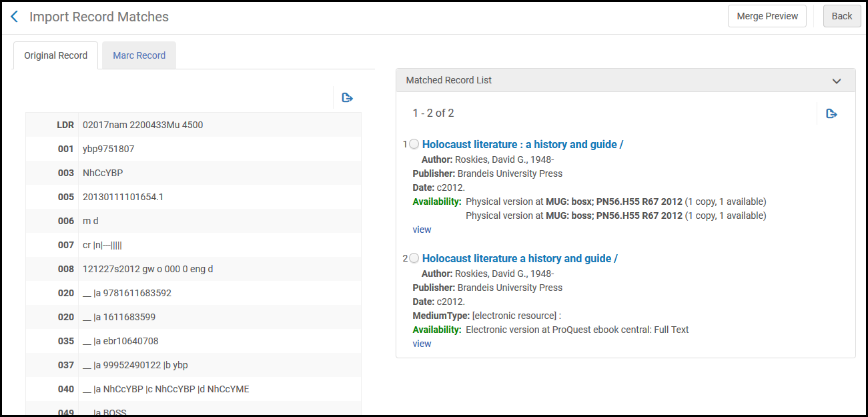Select the 006 field value 'm d'
Viewport: 868px width, 417px height.
pos(91,221)
